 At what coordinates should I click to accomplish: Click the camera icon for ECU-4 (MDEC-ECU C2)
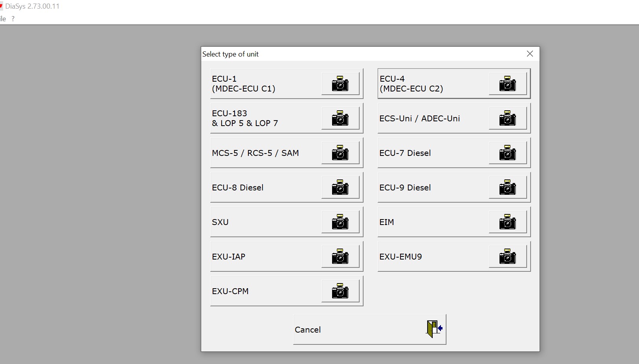pos(507,83)
